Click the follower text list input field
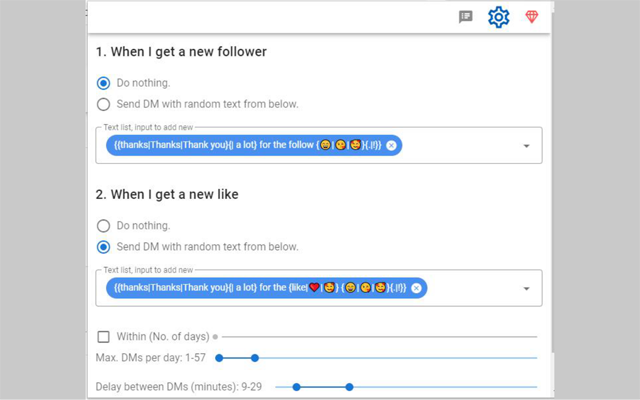 [319, 145]
